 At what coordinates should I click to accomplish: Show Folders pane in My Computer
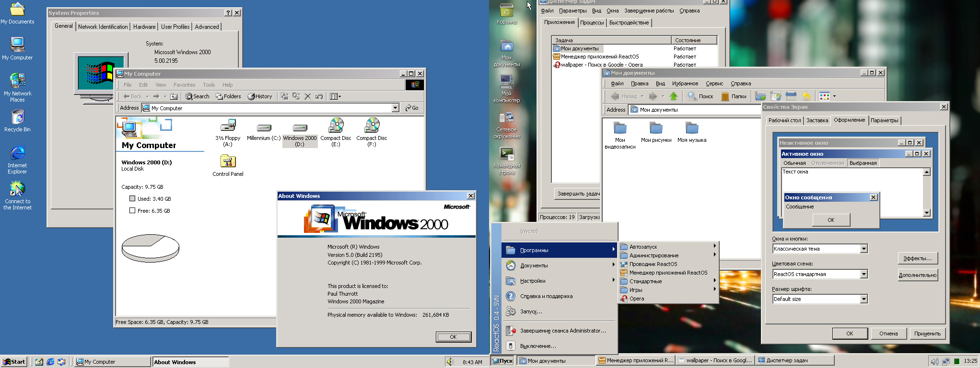pos(228,96)
